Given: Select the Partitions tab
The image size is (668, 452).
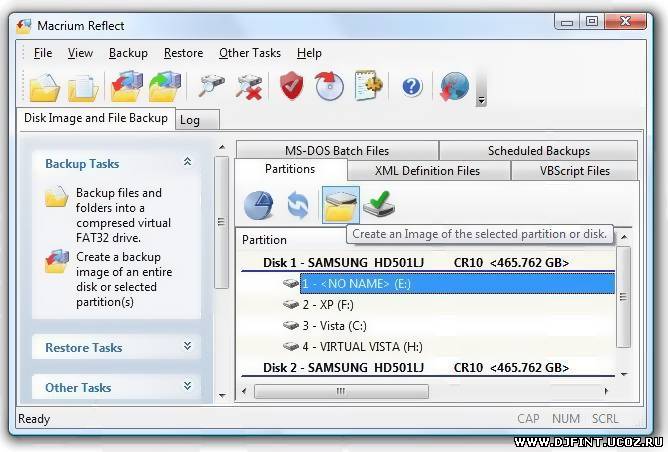Looking at the screenshot, I should (290, 169).
